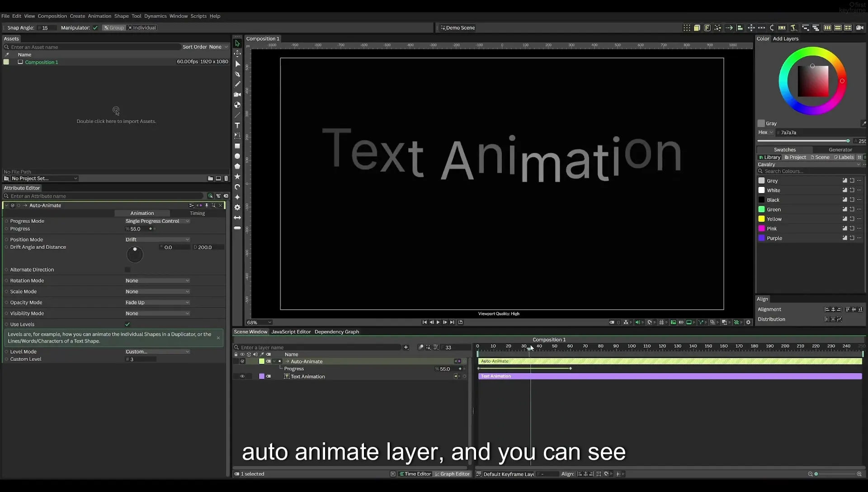Delete project asset with trash icon
The image size is (868, 492).
[226, 178]
